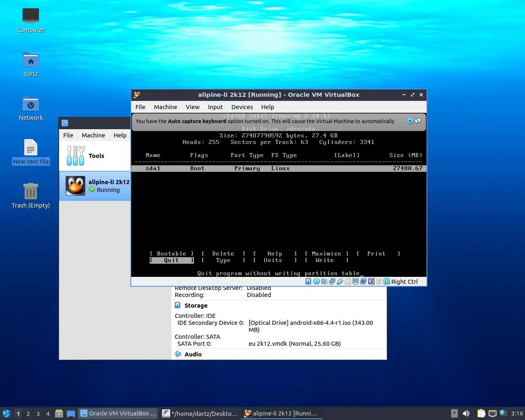This screenshot has height=420, width=525.
Task: Click the clipboard manager icon in system tray
Action: [481, 413]
